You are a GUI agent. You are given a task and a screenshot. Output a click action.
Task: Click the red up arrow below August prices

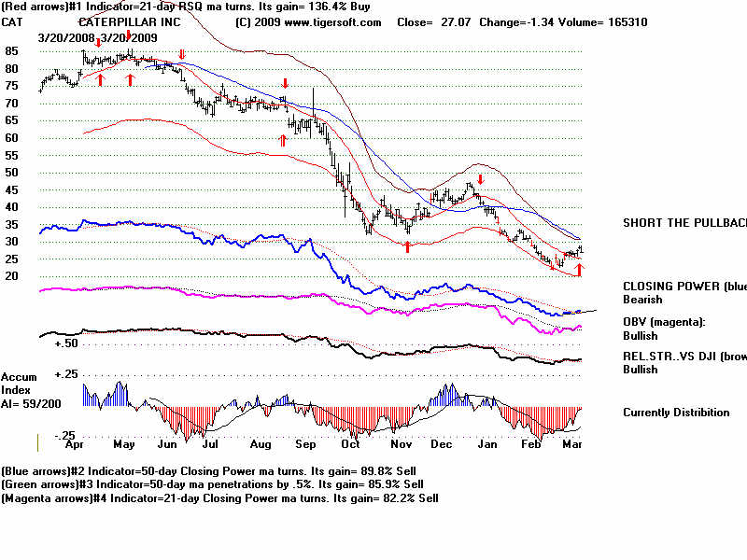click(283, 140)
